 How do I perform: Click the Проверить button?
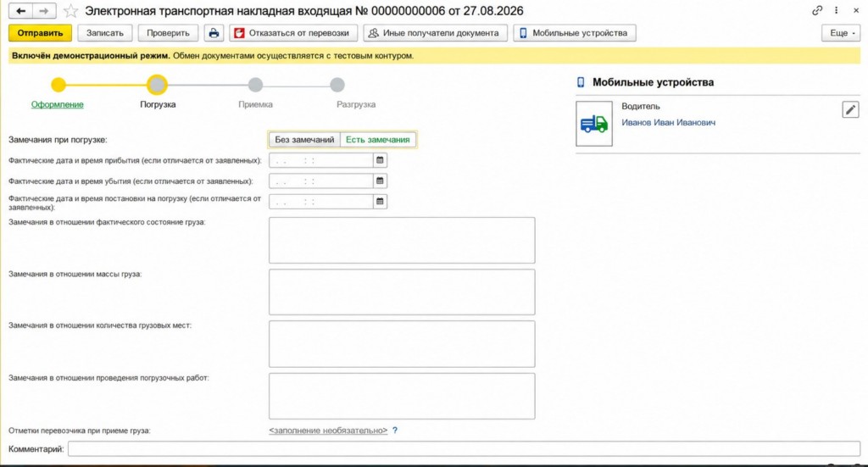tap(168, 33)
